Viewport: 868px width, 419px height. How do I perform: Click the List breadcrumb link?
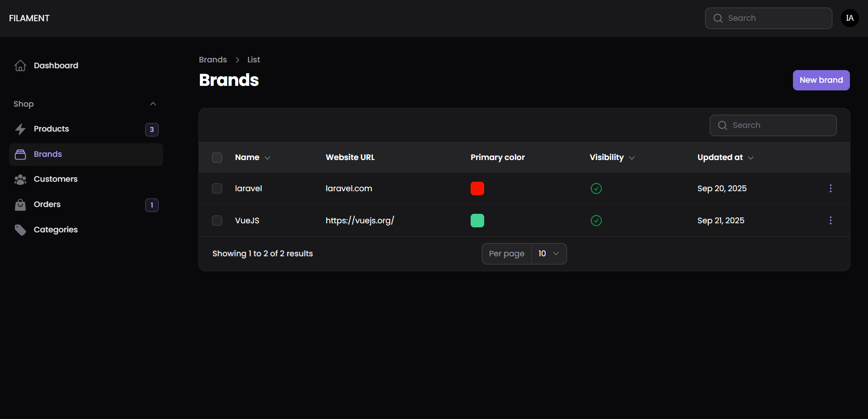click(x=254, y=60)
